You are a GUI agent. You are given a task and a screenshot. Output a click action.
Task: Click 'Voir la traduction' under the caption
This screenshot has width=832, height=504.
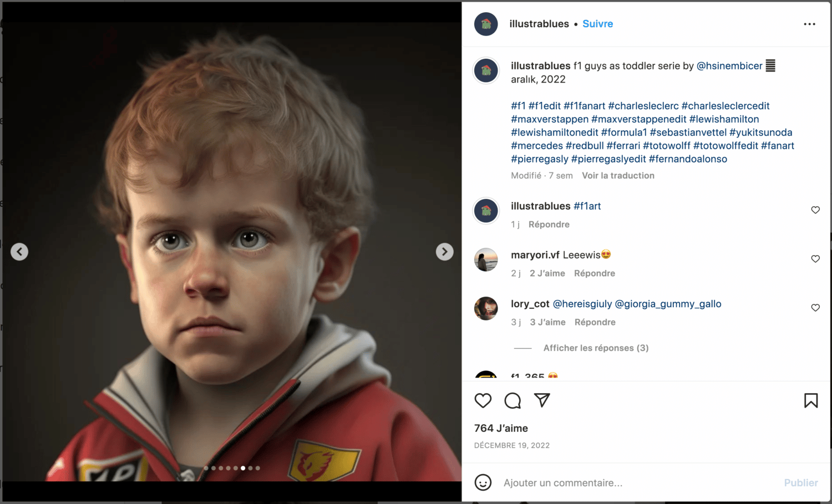618,175
